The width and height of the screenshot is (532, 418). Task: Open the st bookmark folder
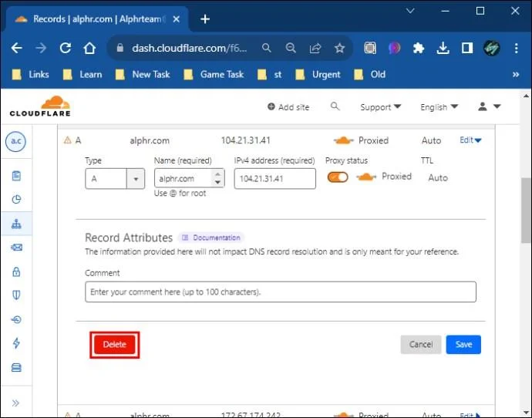(270, 74)
